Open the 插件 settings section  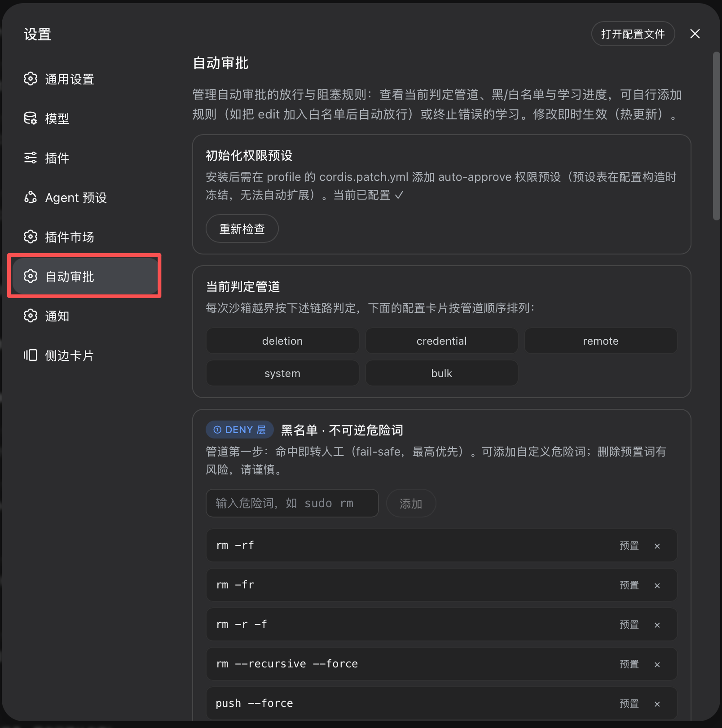(x=85, y=158)
